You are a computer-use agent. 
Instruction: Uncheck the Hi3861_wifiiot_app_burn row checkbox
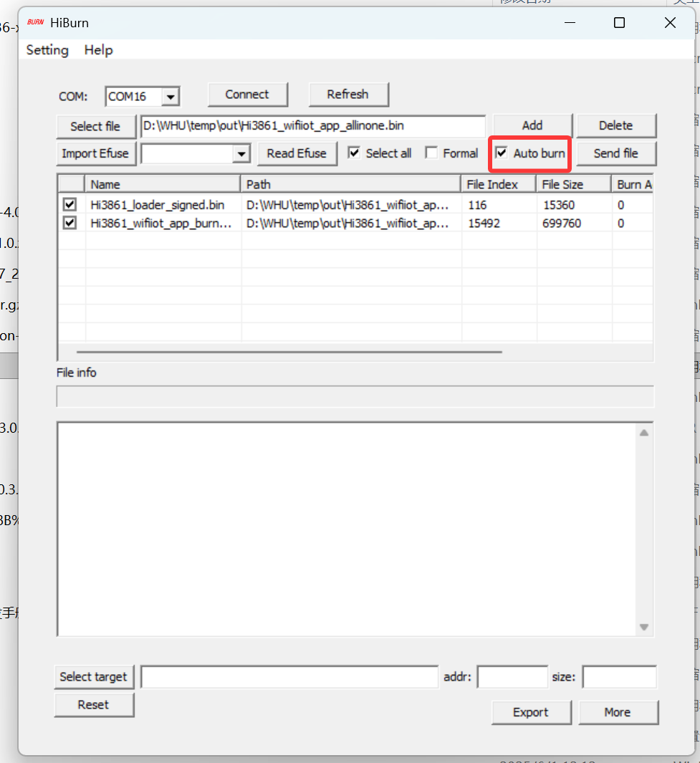point(70,223)
